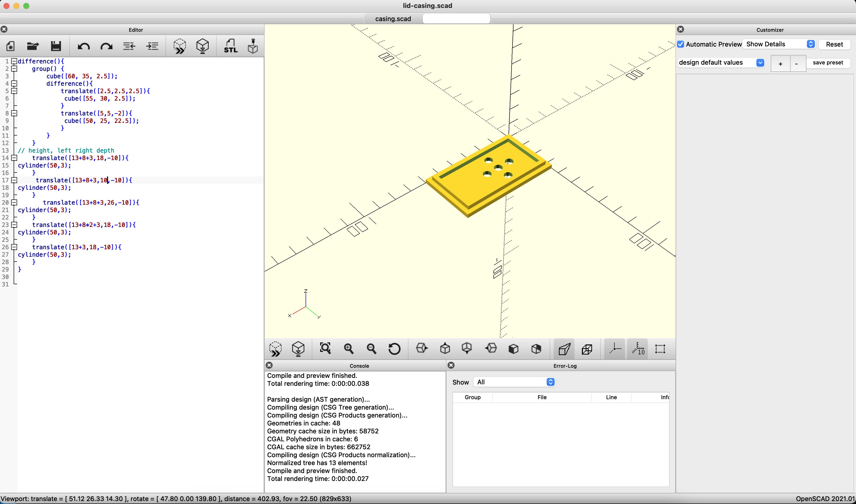This screenshot has height=504, width=856.
Task: Click 'Normalized tree has 13 elements!' console line
Action: 317,463
